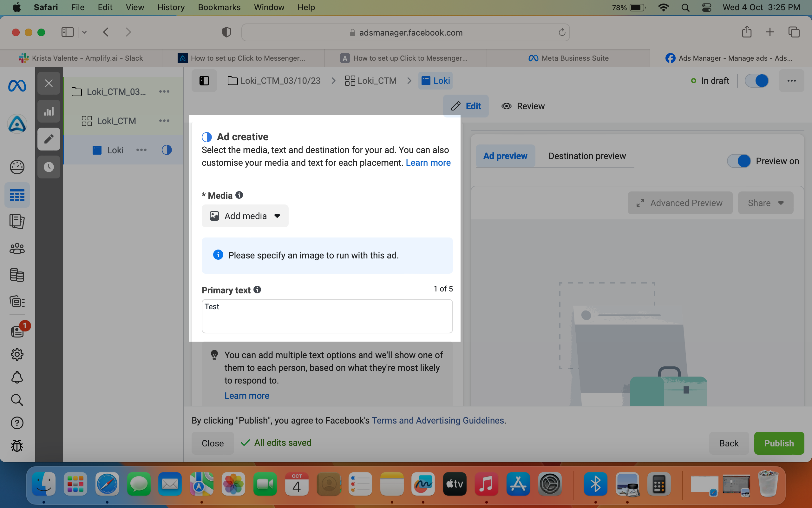Close the editing pane with X icon
Screen dimensions: 812x508
[x=49, y=83]
